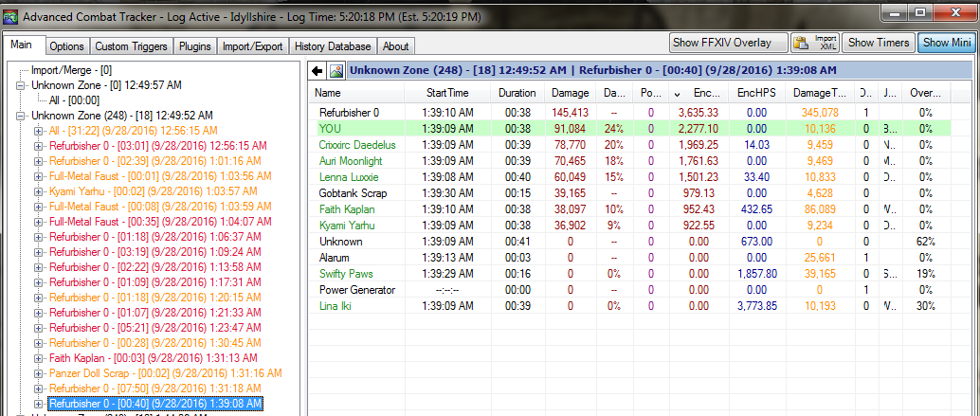Select Refurbisher 0 [01:18] 1:06:37 AM encounter
Screen dimensions: 980x416
(x=155, y=237)
